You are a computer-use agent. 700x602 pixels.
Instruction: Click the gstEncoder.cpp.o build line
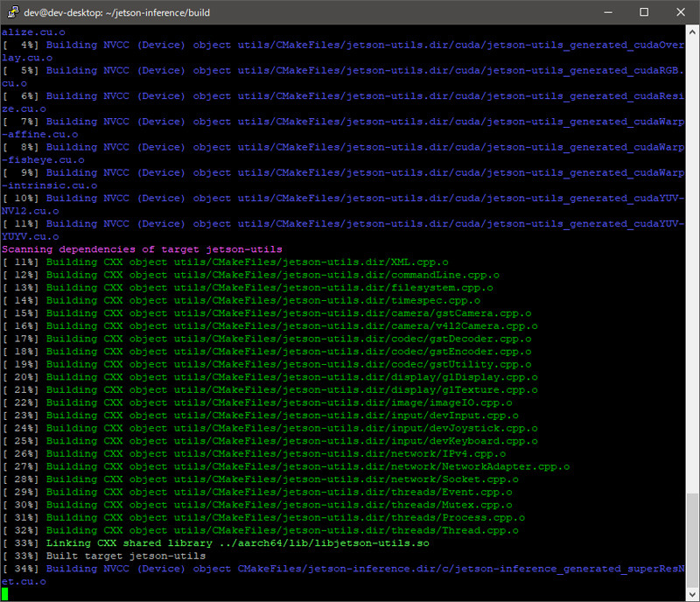coord(267,352)
